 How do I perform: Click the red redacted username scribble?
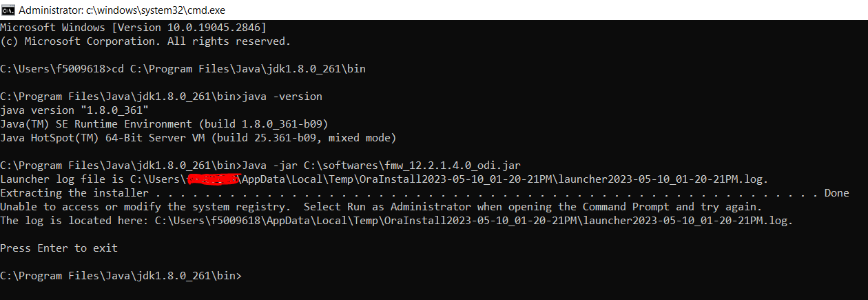(213, 180)
